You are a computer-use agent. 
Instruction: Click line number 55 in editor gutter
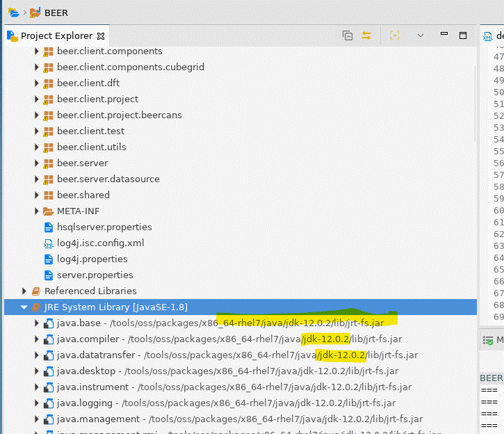(x=498, y=151)
